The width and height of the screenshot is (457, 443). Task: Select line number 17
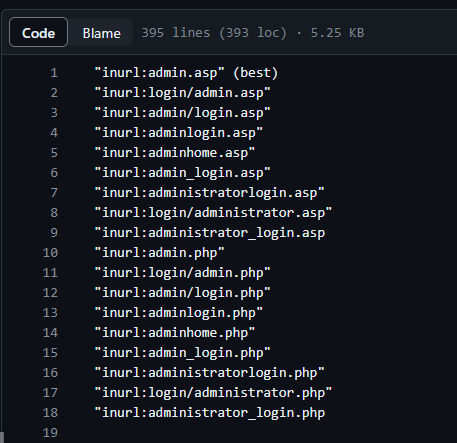click(x=50, y=393)
